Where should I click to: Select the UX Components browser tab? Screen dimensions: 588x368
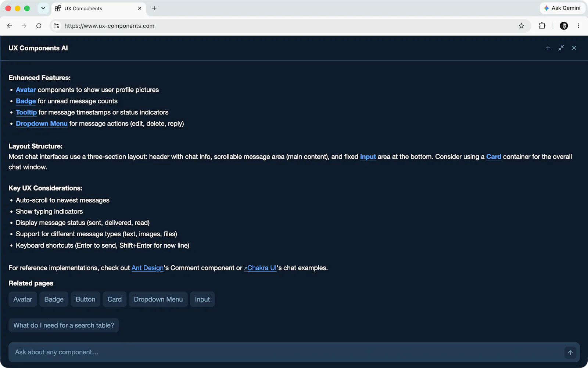[98, 8]
